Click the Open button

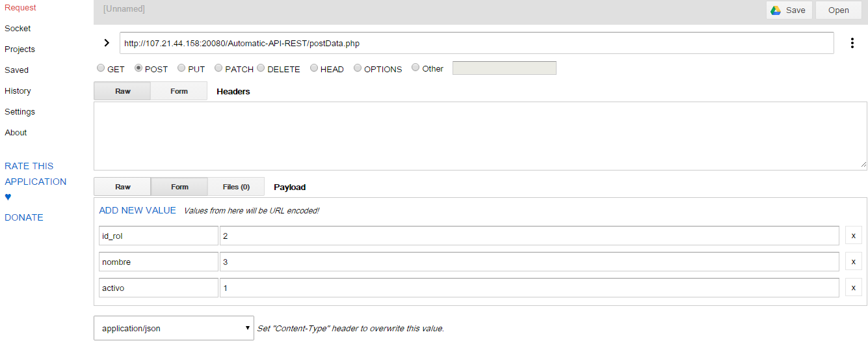tap(839, 10)
